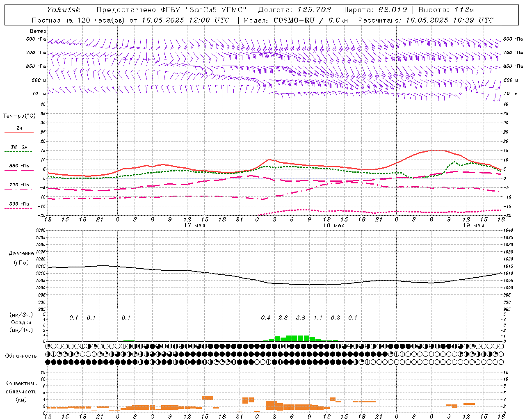
Task: Click the '18 мая' date label
Action: click(x=334, y=226)
